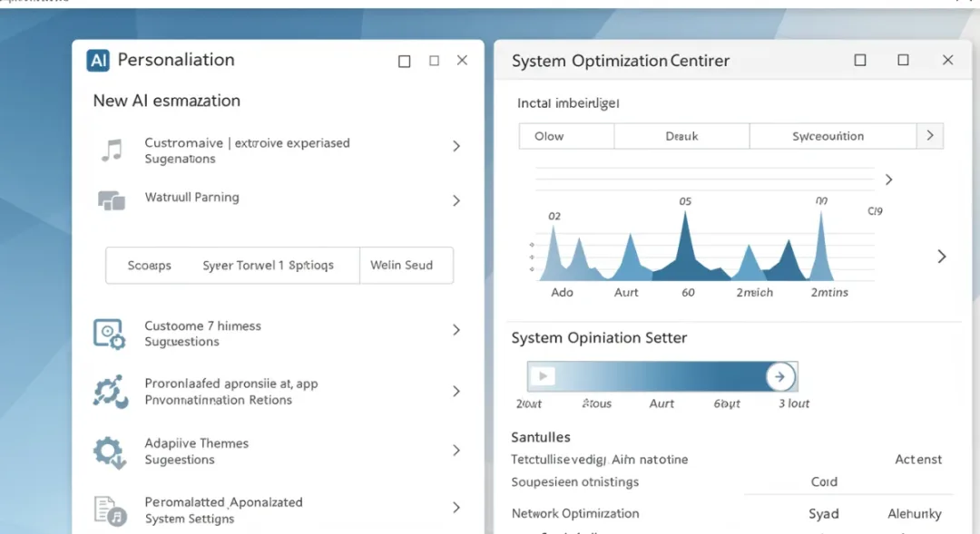The height and width of the screenshot is (534, 980).
Task: Select the Scoaps tab
Action: [x=150, y=266]
